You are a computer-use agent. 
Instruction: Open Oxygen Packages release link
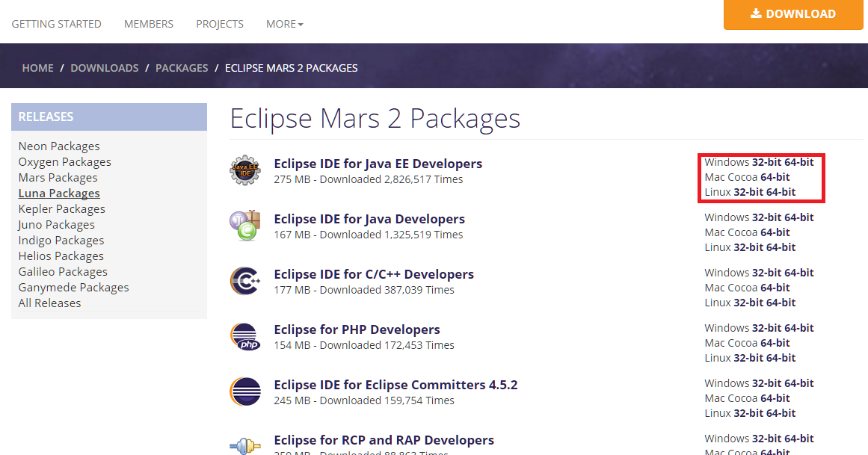click(x=65, y=161)
